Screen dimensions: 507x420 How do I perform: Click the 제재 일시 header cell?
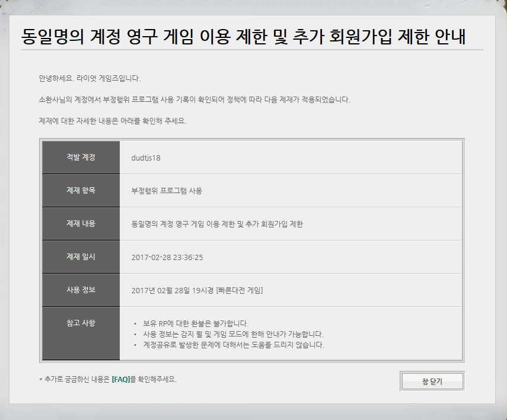81,257
